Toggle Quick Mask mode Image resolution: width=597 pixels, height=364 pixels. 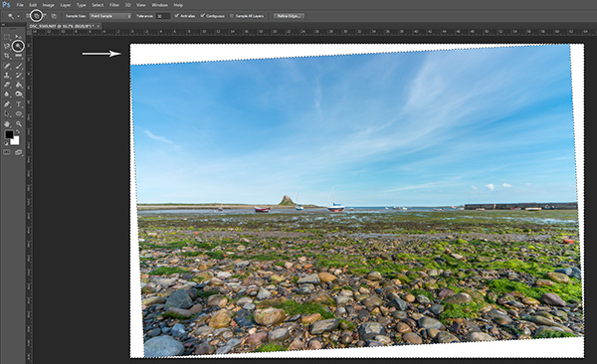click(7, 152)
